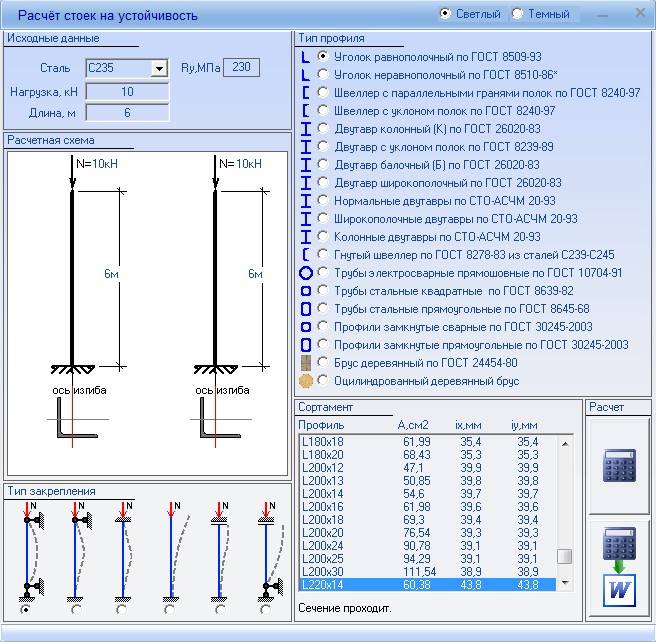Click the round log beam icon
656x642 pixels.
point(306,381)
